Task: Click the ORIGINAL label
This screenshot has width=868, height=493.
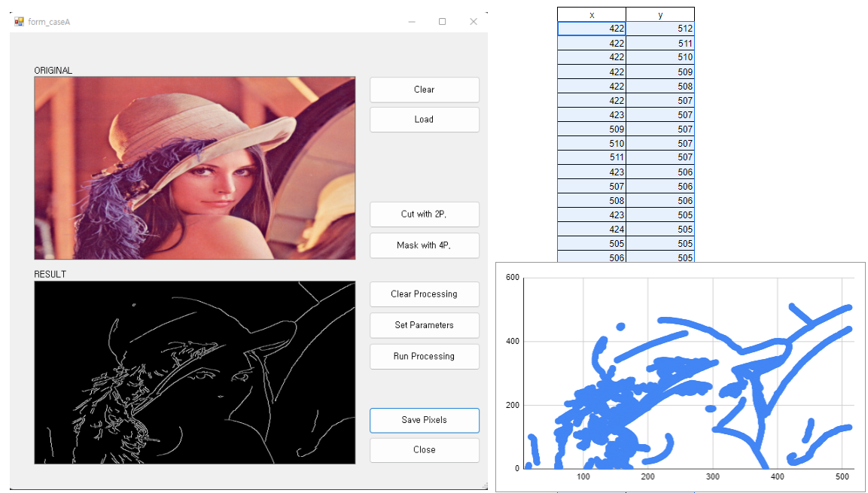Action: 53,71
